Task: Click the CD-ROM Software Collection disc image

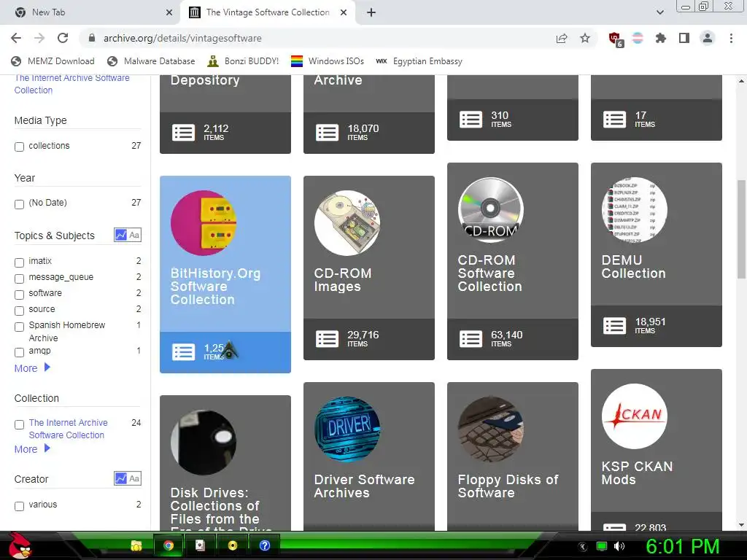Action: click(491, 209)
